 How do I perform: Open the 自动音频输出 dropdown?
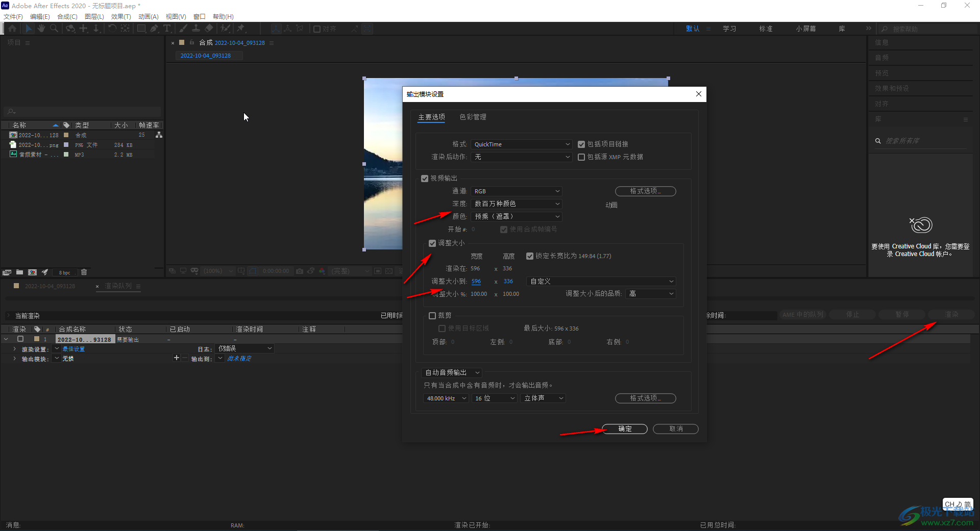[452, 373]
